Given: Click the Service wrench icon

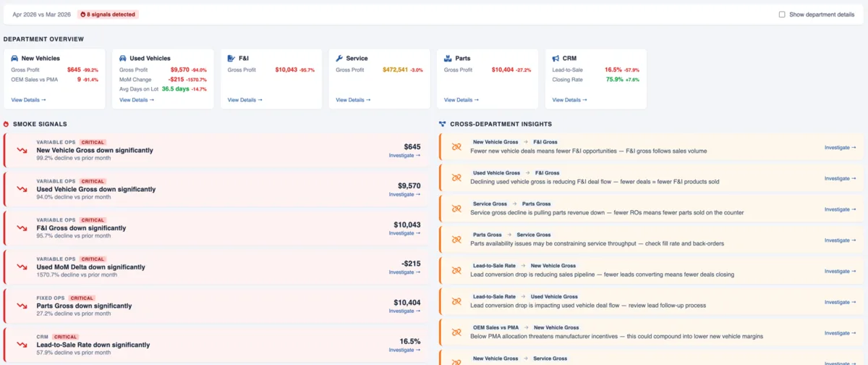Looking at the screenshot, I should tap(340, 58).
